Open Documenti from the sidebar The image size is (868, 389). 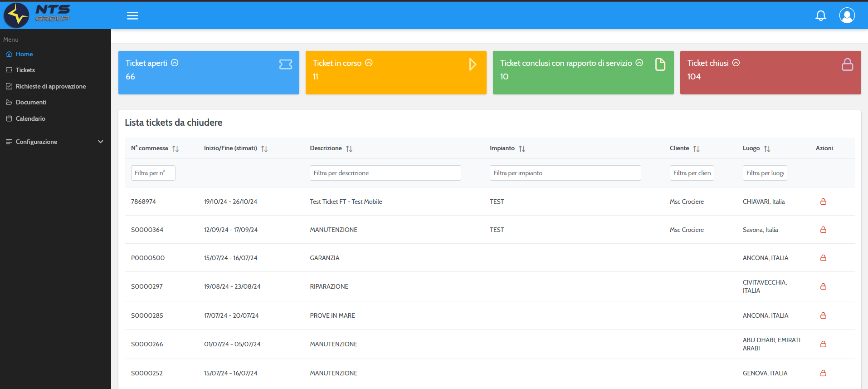click(x=31, y=102)
